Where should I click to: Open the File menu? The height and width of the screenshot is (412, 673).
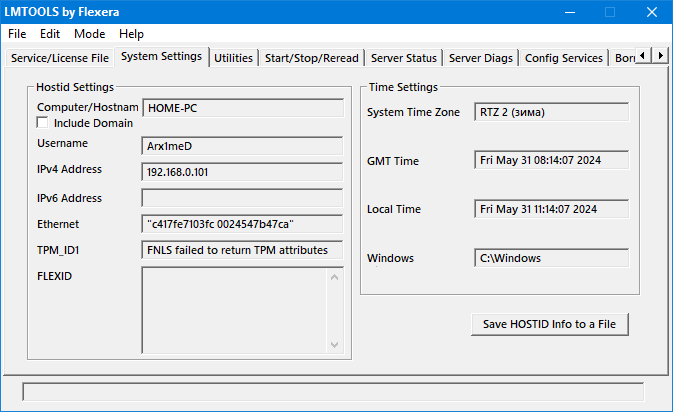coord(17,34)
